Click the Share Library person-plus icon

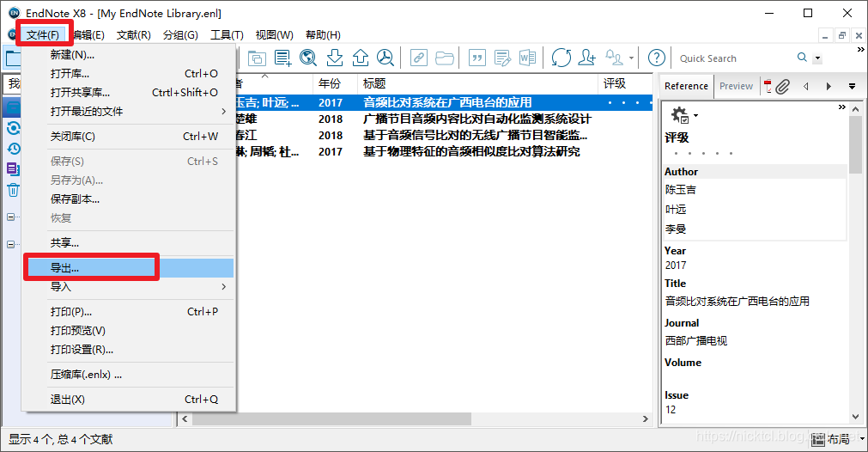(x=586, y=58)
